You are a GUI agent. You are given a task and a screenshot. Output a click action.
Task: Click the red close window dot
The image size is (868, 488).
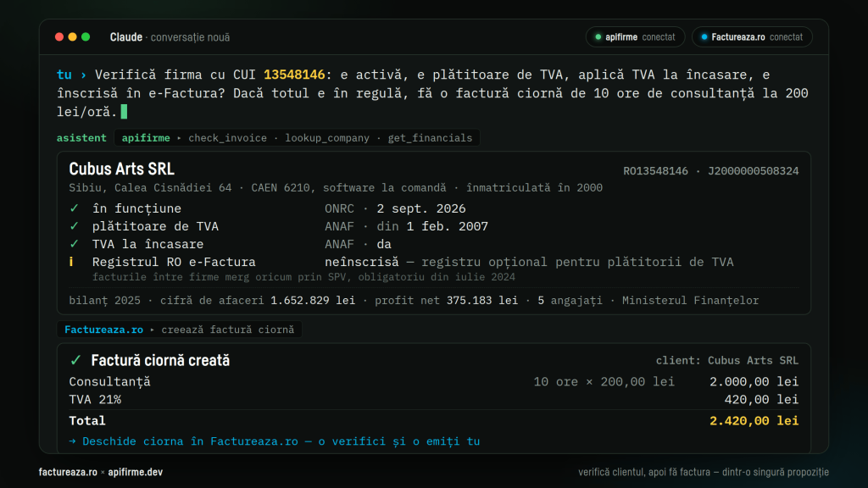click(x=59, y=37)
